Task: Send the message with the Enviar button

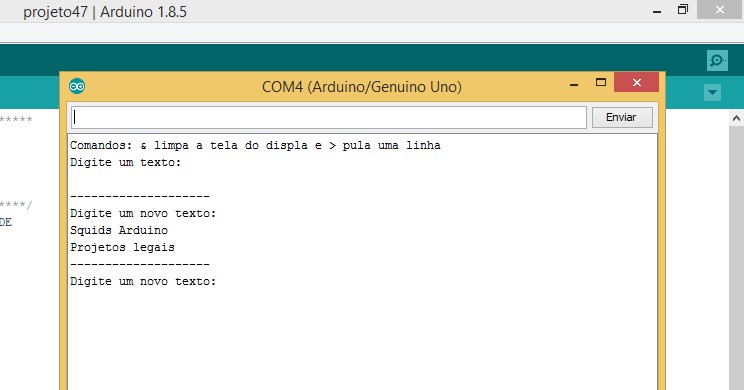Action: tap(622, 117)
